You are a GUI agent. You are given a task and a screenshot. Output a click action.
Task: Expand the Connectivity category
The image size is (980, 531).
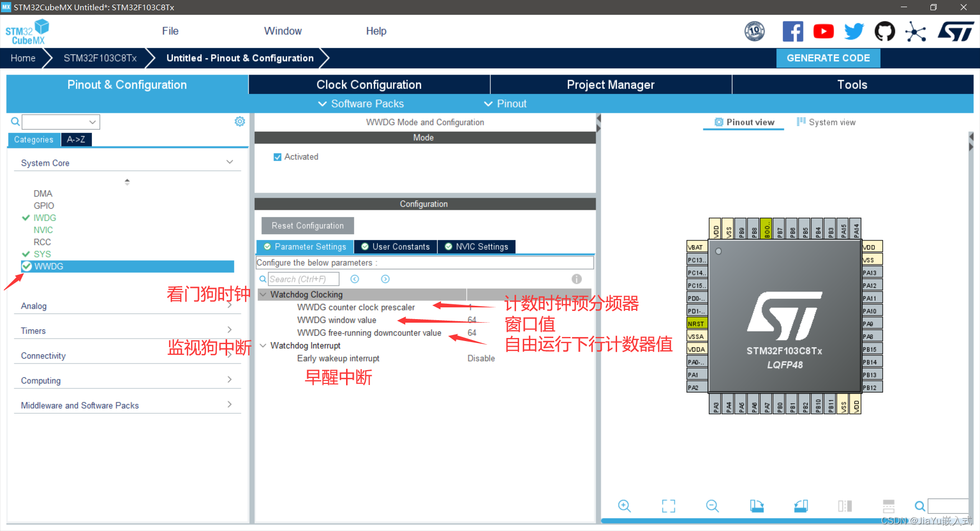pos(127,356)
